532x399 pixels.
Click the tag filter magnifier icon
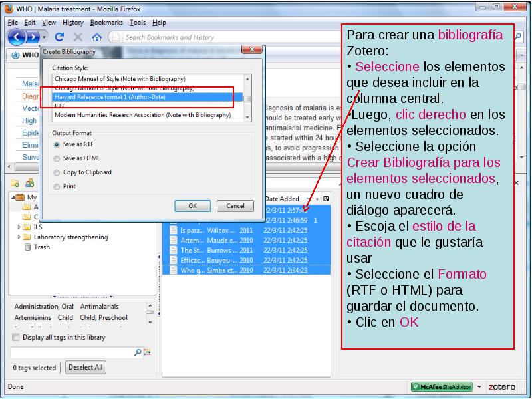[x=138, y=353]
